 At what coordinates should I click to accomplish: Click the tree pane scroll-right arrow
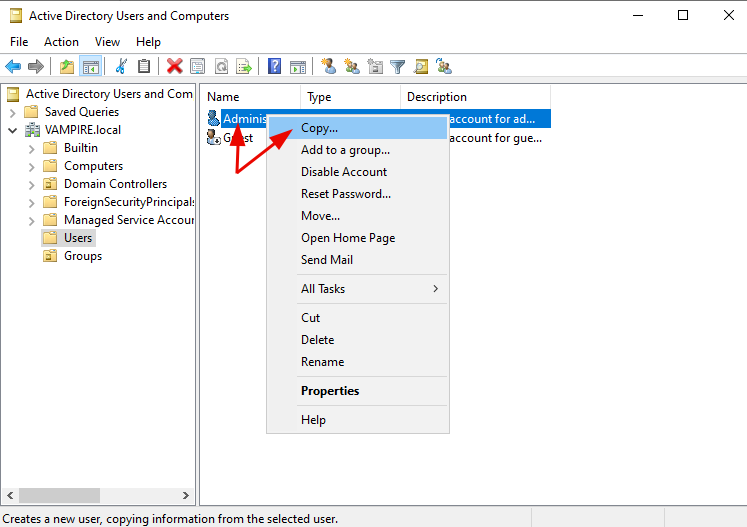(x=186, y=496)
